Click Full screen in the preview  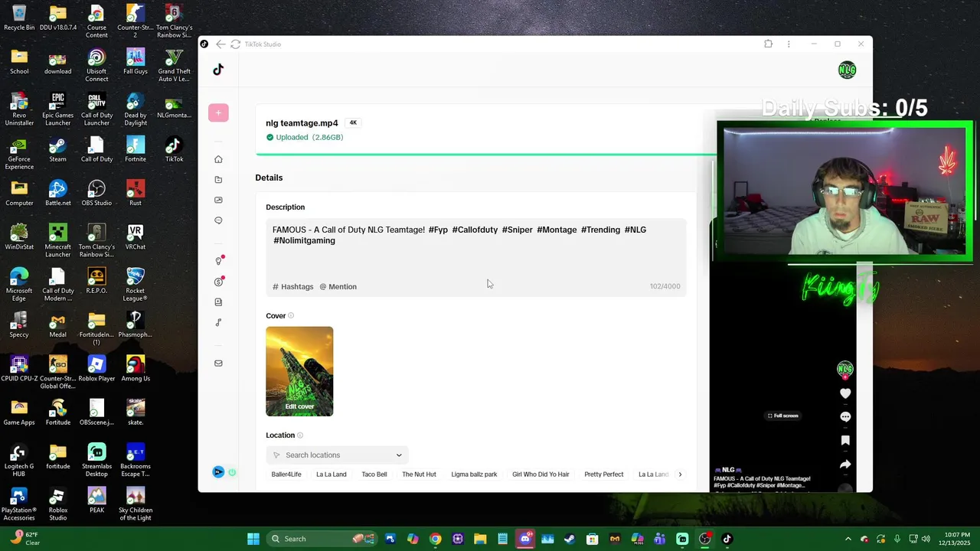[783, 416]
